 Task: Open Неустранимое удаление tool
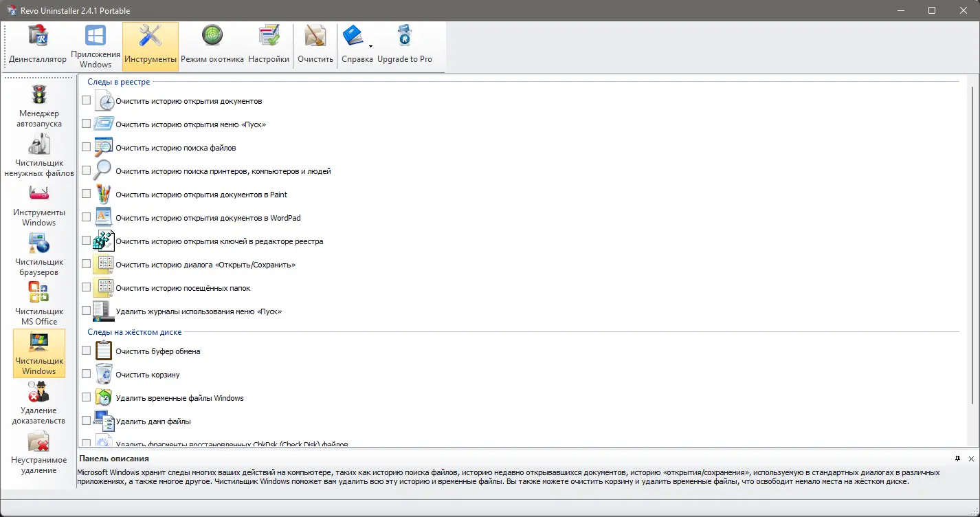[39, 452]
